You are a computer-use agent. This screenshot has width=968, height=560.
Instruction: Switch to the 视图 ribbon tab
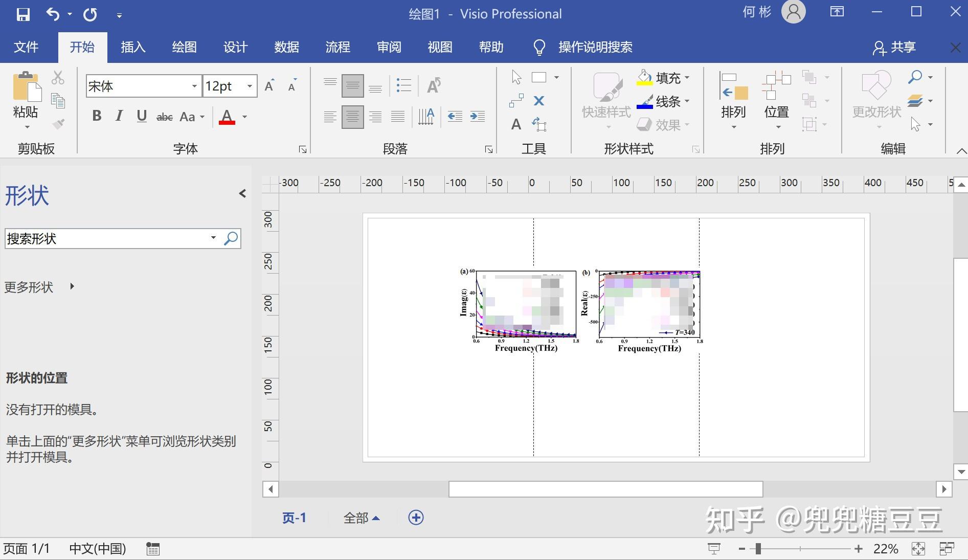coord(439,47)
